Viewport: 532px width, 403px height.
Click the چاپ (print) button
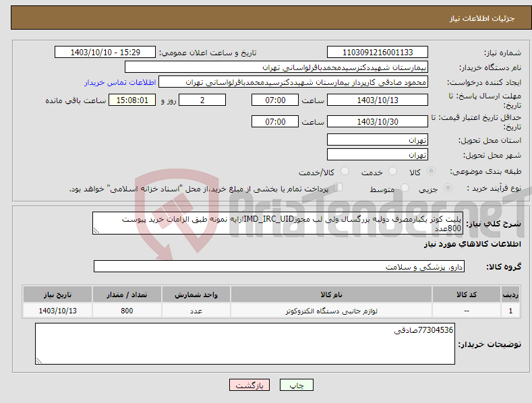pyautogui.click(x=296, y=385)
